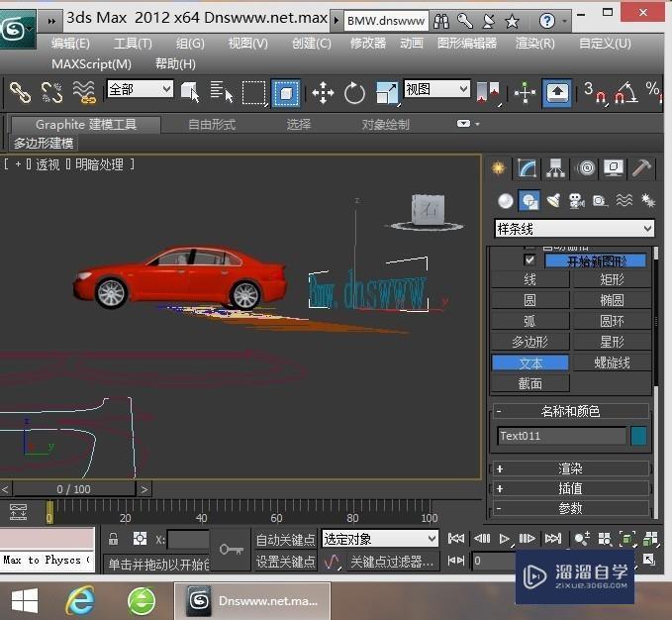Image resolution: width=672 pixels, height=620 pixels.
Task: Click the 文本 text shape button
Action: 529,362
